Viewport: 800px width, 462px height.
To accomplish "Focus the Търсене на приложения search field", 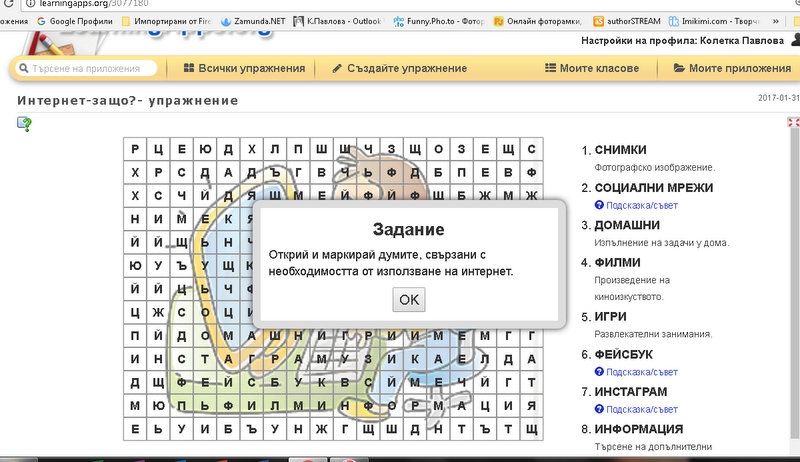I will click(86, 68).
